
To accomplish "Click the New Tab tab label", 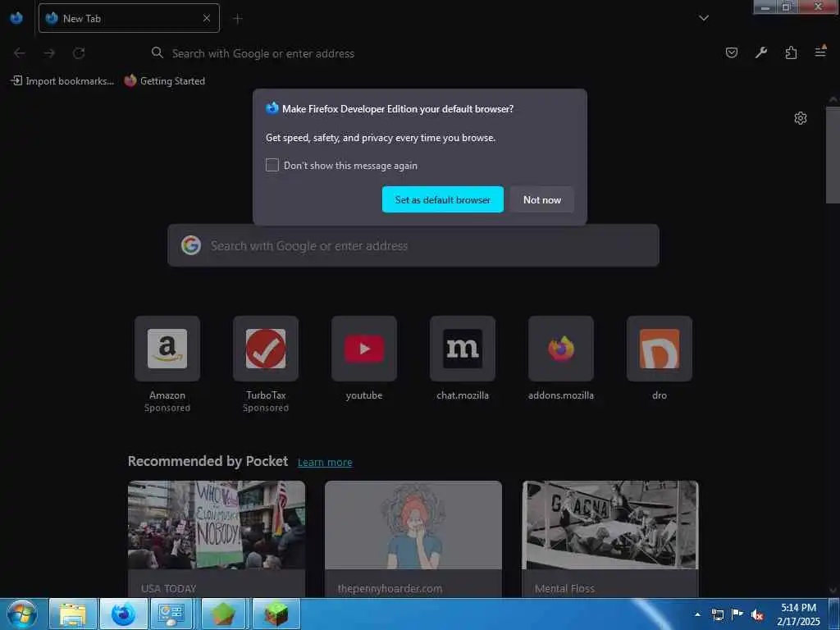I will click(81, 18).
